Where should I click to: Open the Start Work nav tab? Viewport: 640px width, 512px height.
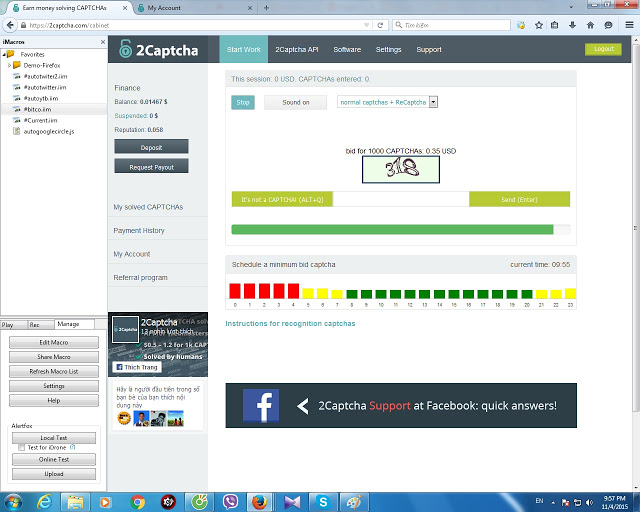pyautogui.click(x=244, y=49)
